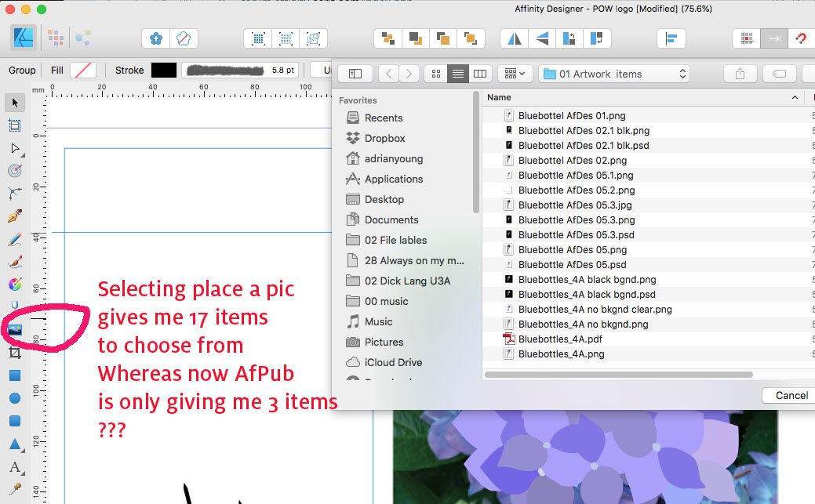Switch the file dialog to column view
This screenshot has width=815, height=504.
[x=480, y=73]
